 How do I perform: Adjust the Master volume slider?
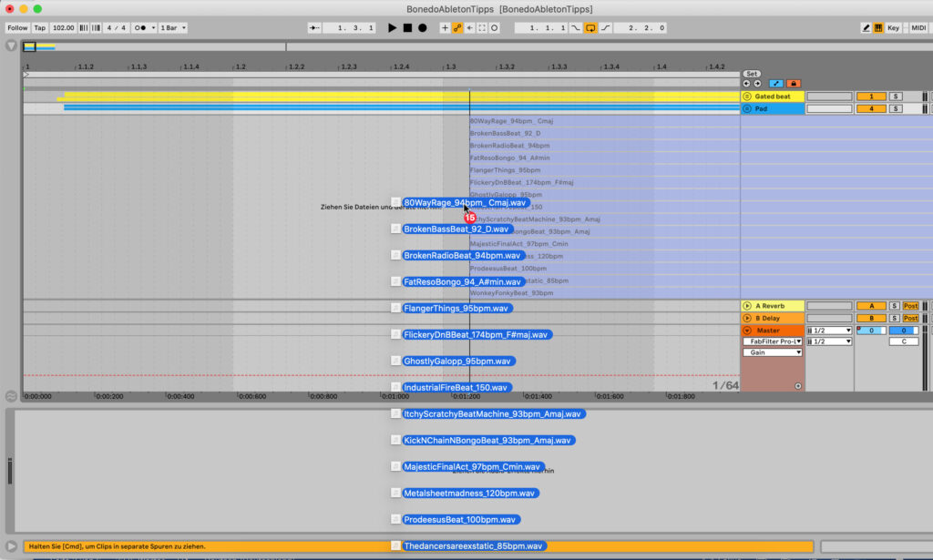point(871,331)
